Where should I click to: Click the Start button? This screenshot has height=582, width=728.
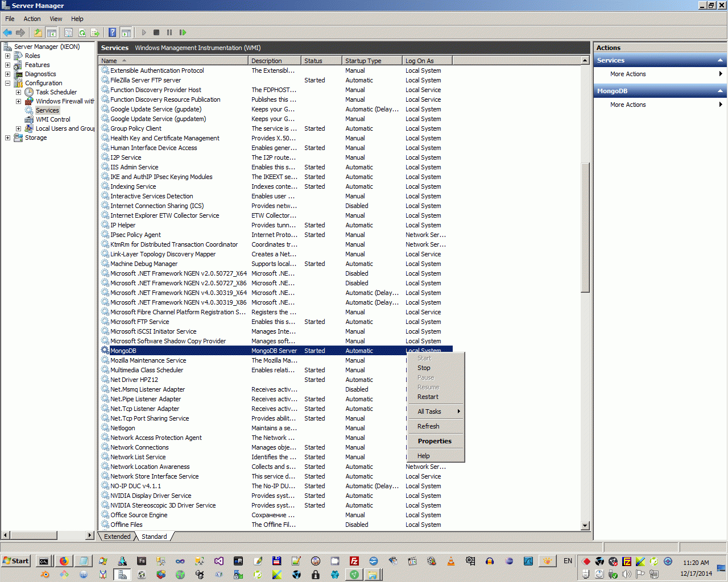pos(16,561)
